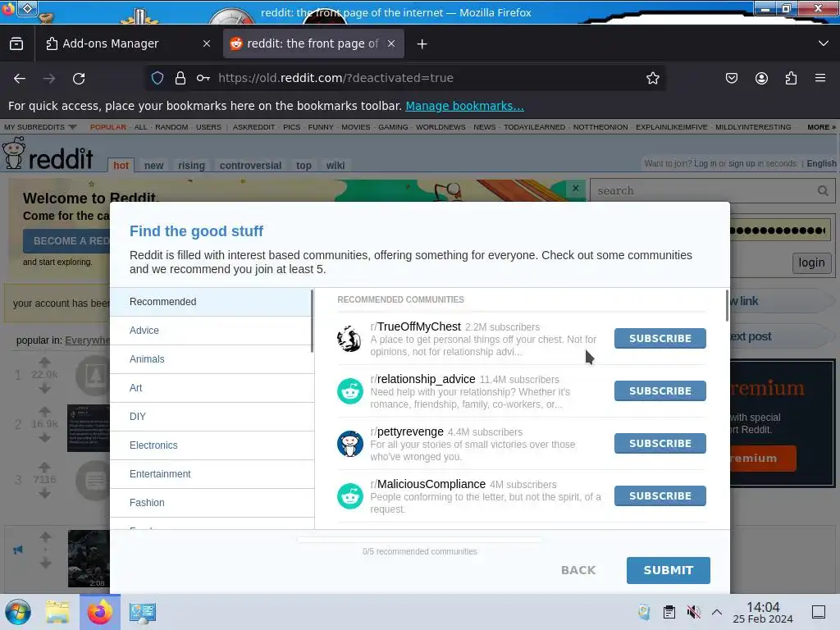
Task: Show hidden tray icons chevron
Action: click(x=717, y=612)
